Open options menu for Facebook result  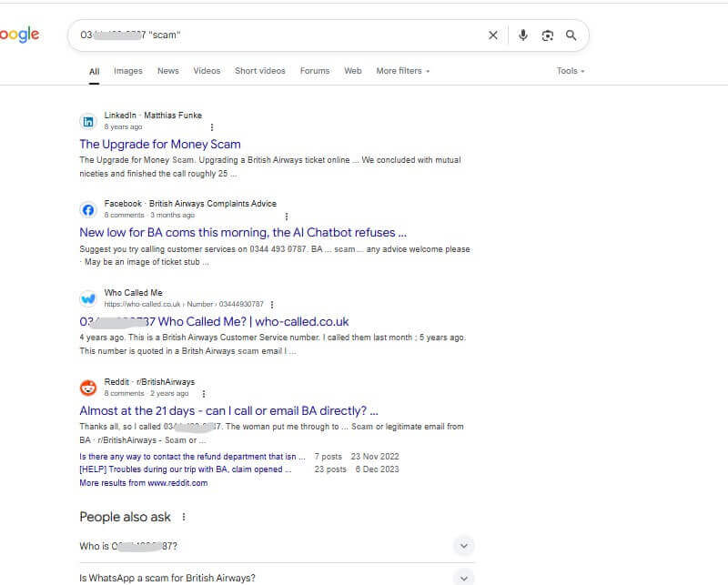pos(287,217)
